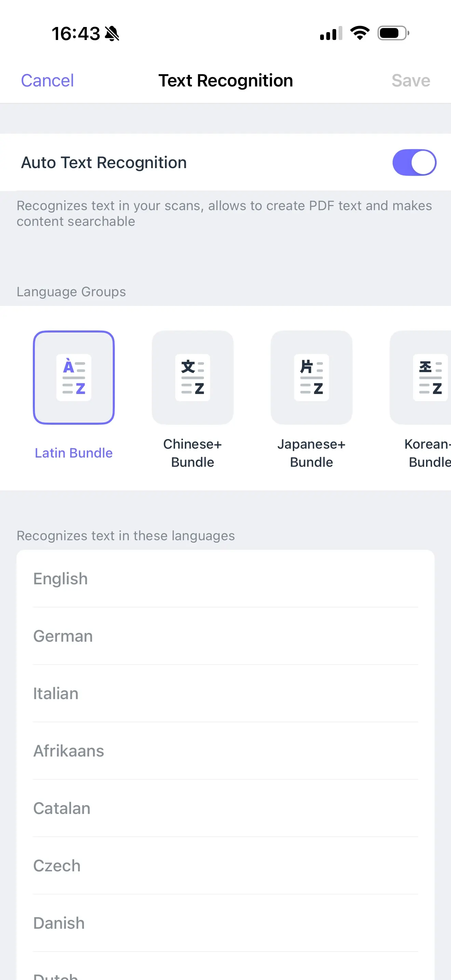Tap the Wi-Fi status icon
The image size is (451, 980).
point(360,33)
